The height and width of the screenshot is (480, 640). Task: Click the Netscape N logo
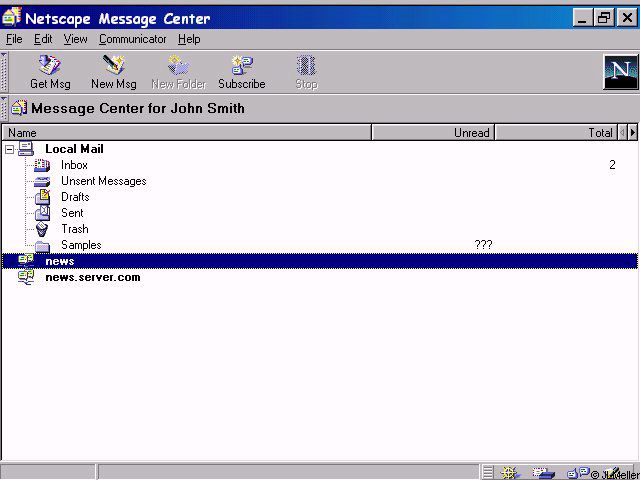tap(620, 72)
